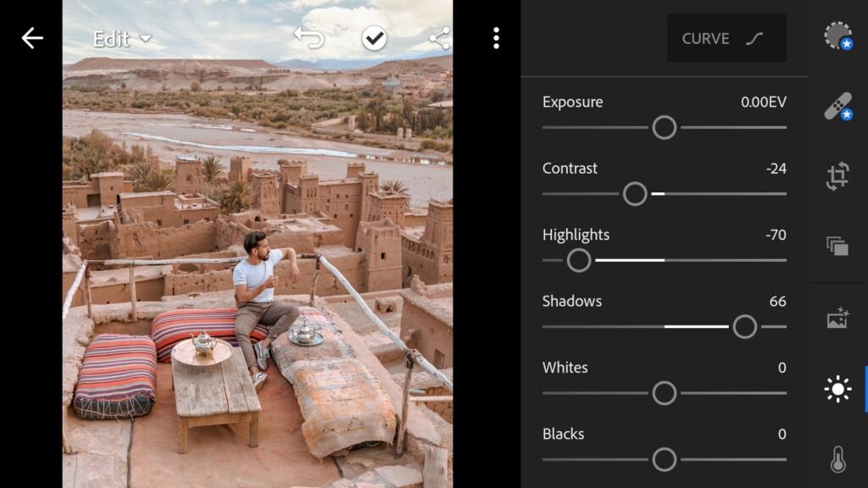Click the Shadows slider handle

[x=745, y=326]
